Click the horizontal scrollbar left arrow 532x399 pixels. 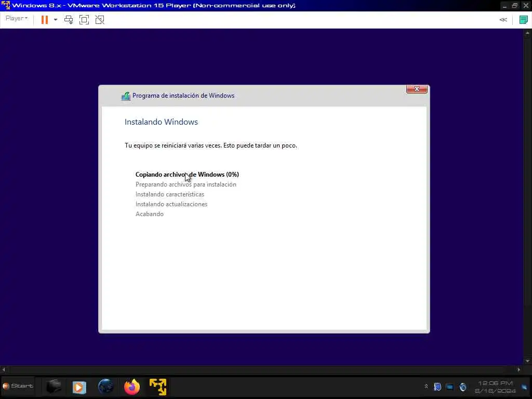click(x=4, y=369)
